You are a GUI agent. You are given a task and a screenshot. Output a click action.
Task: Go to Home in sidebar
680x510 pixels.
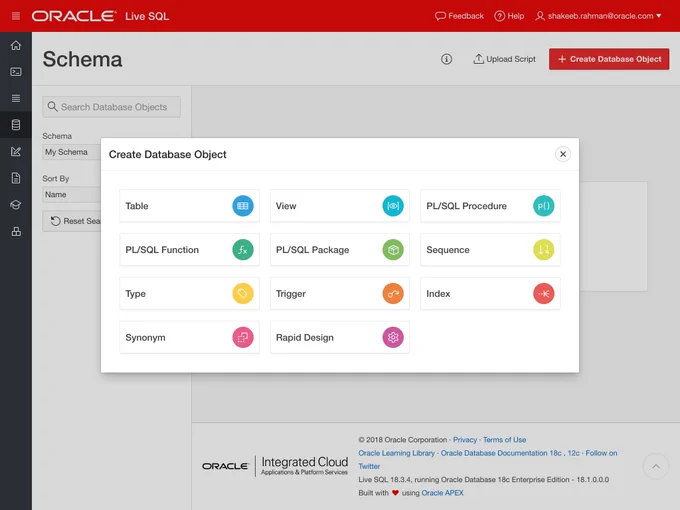tap(16, 45)
